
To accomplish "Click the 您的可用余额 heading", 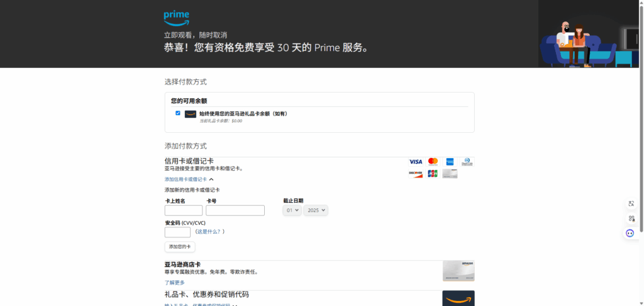I will click(x=189, y=101).
